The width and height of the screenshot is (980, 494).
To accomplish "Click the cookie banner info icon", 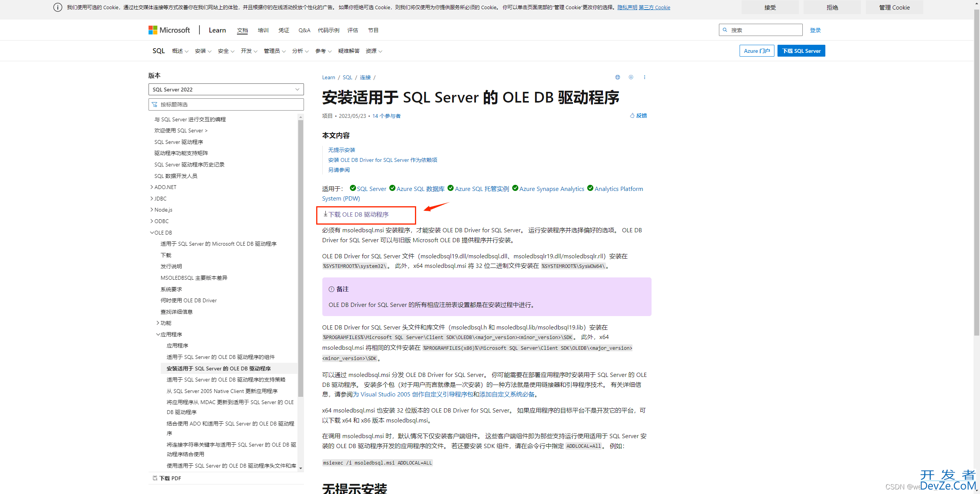I will pos(58,7).
